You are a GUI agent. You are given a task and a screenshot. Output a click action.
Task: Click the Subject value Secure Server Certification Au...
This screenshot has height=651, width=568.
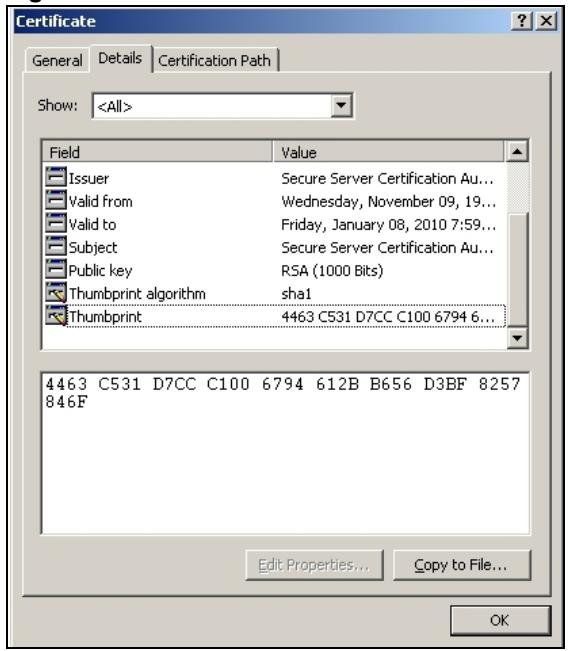(x=388, y=247)
